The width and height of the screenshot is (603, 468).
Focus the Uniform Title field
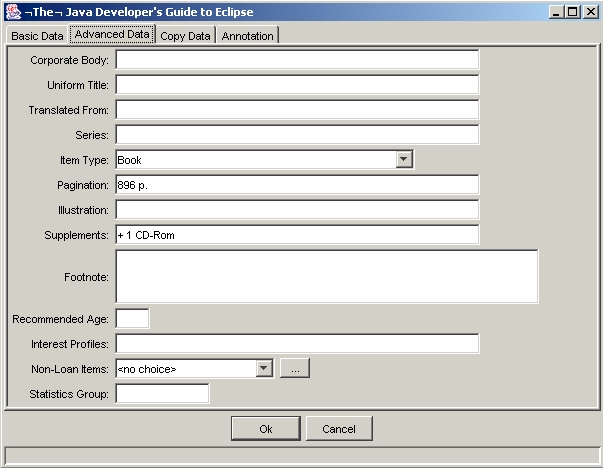pyautogui.click(x=297, y=85)
